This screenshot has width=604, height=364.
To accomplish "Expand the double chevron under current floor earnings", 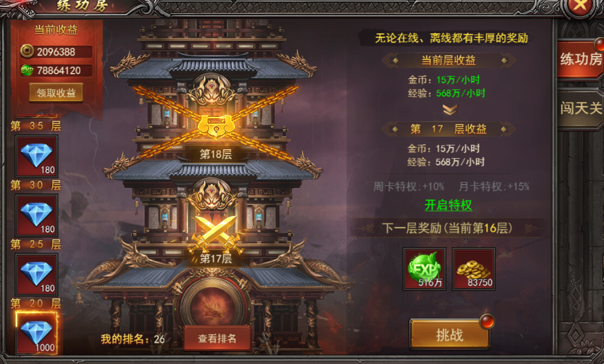I will (449, 110).
